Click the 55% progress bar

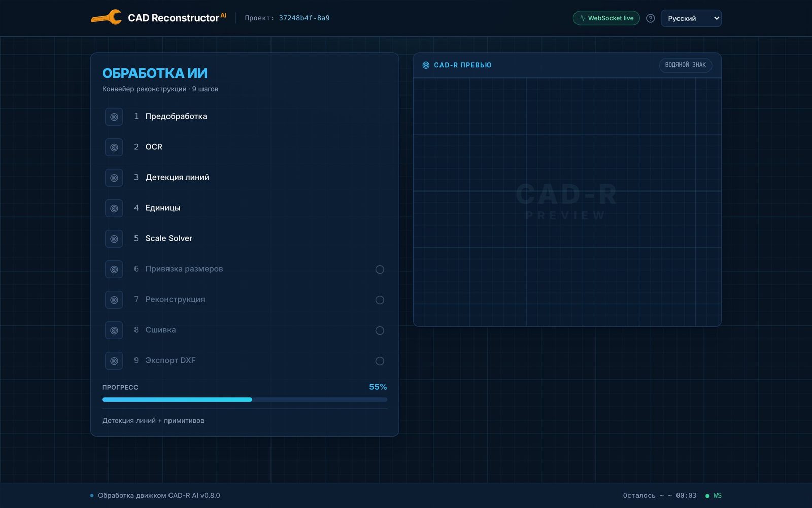245,400
